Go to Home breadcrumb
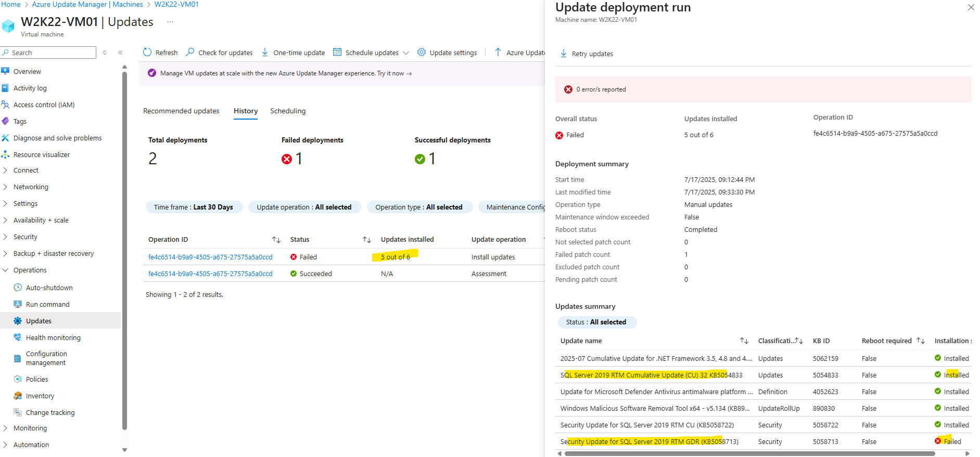Viewport: 980px width, 457px height. [10, 4]
